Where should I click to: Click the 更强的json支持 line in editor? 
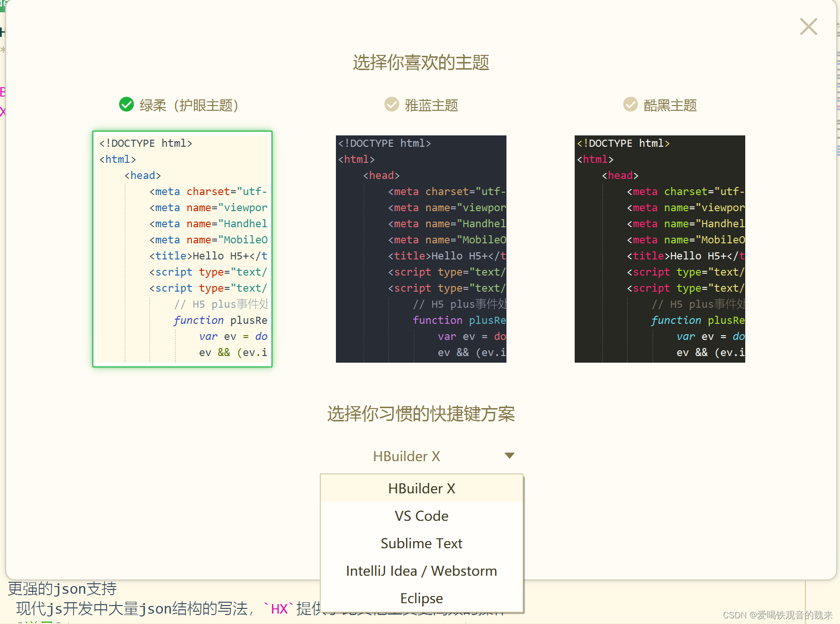coord(63,588)
